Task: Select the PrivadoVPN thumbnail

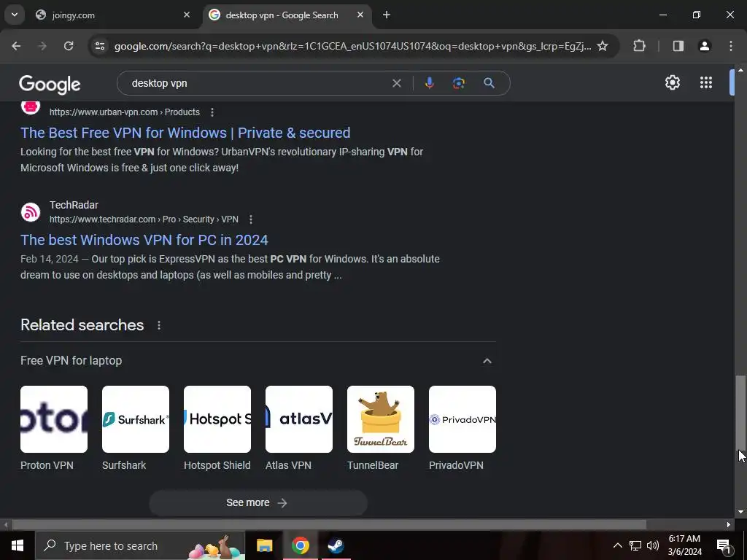Action: (x=462, y=419)
